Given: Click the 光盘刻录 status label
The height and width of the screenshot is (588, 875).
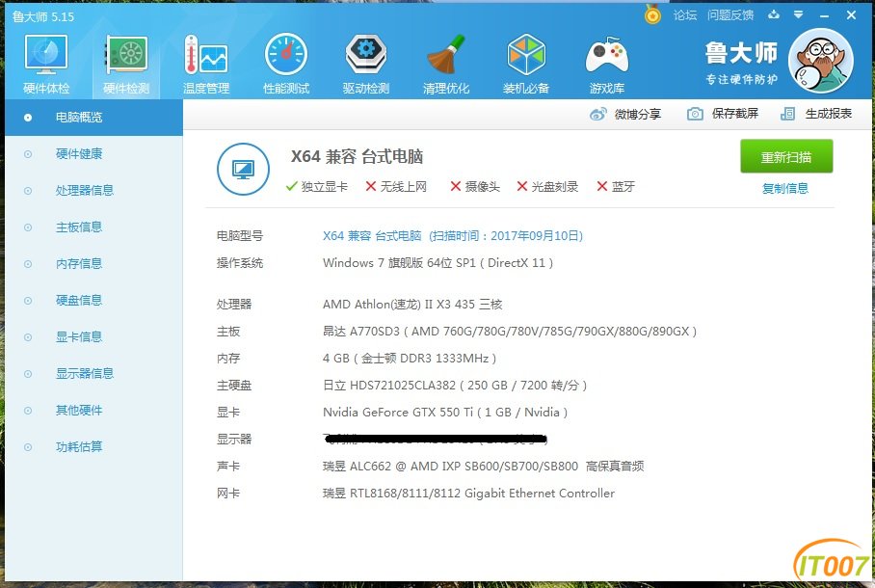Looking at the screenshot, I should pos(547,186).
